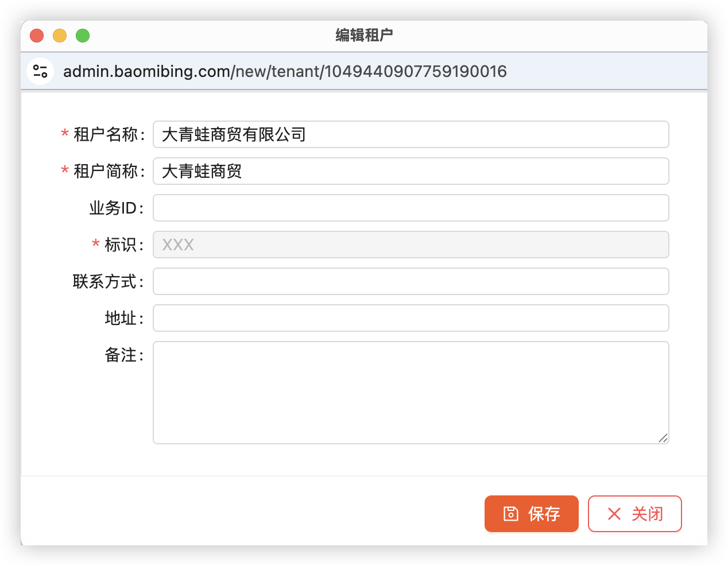Image resolution: width=728 pixels, height=566 pixels.
Task: Close the window with the red button
Action: point(37,36)
